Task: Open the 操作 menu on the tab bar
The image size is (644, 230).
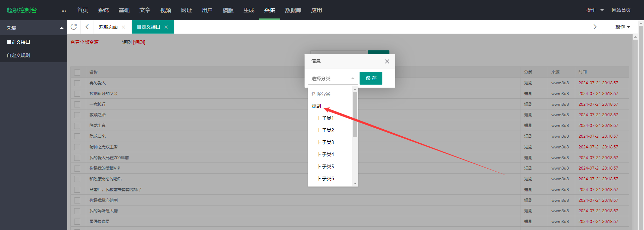Action: [x=623, y=27]
